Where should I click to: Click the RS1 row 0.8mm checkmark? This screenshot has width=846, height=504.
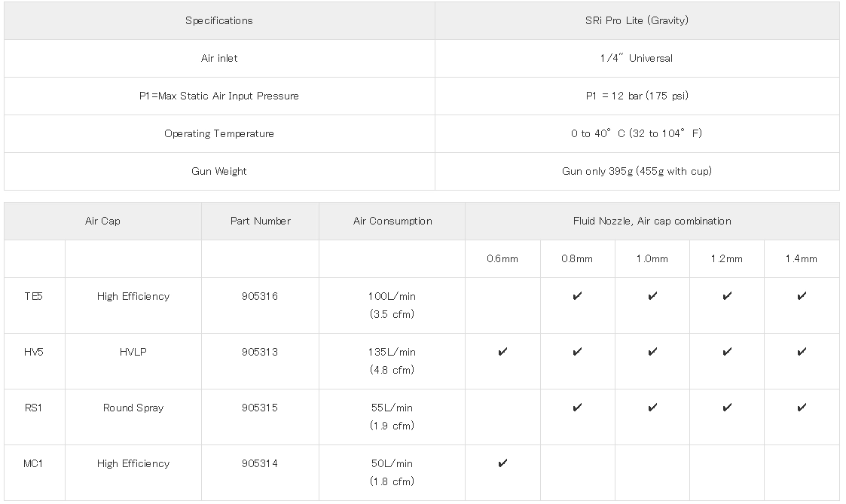[x=577, y=408]
